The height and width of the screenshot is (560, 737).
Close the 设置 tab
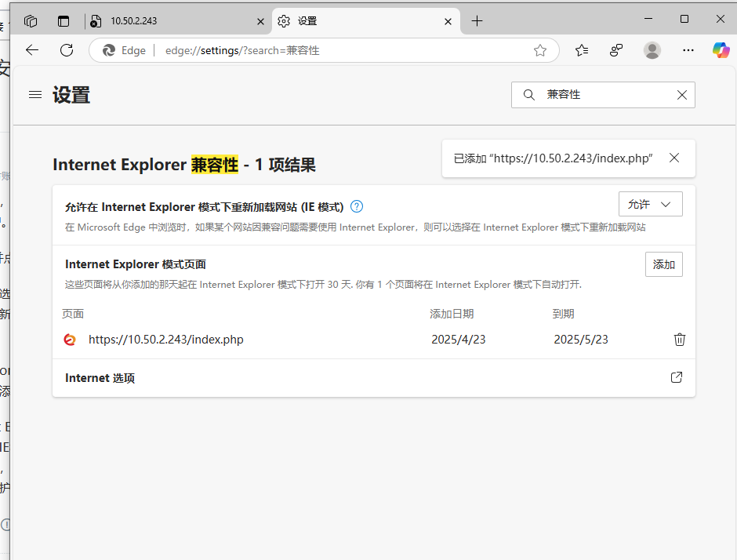pyautogui.click(x=448, y=21)
